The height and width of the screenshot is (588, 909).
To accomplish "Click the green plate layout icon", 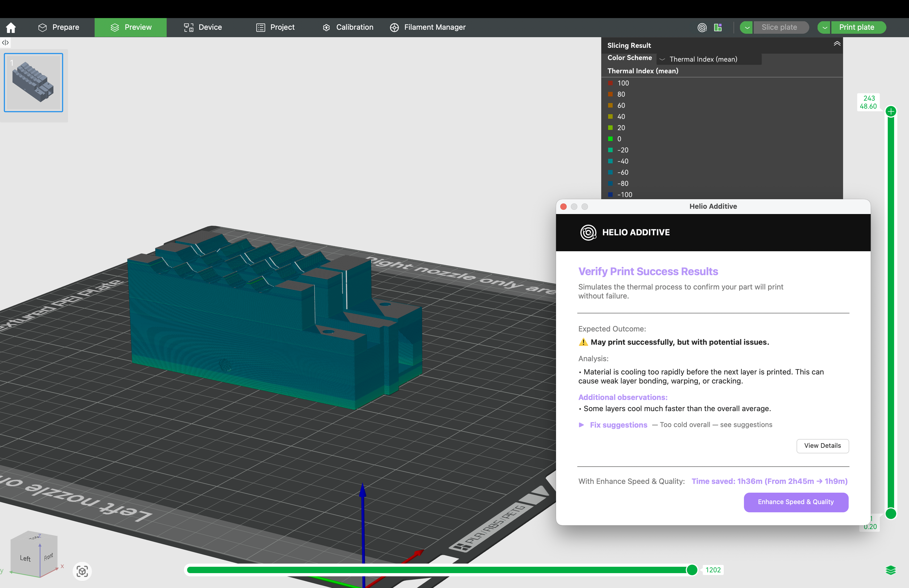I will click(x=718, y=27).
